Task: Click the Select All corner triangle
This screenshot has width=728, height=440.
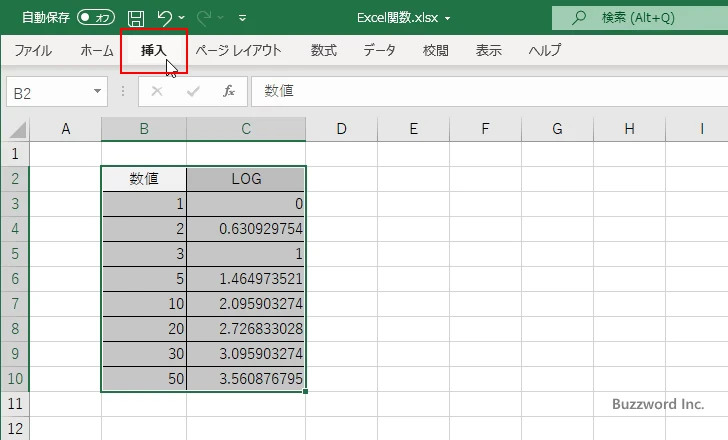Action: pos(18,129)
